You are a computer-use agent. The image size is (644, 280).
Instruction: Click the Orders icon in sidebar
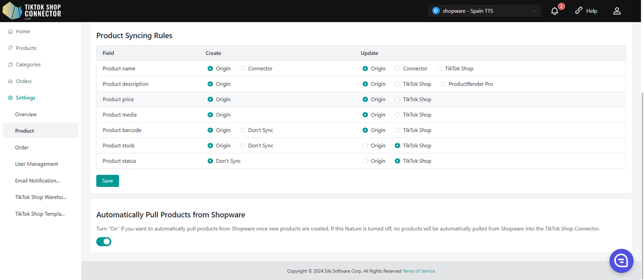pos(11,81)
